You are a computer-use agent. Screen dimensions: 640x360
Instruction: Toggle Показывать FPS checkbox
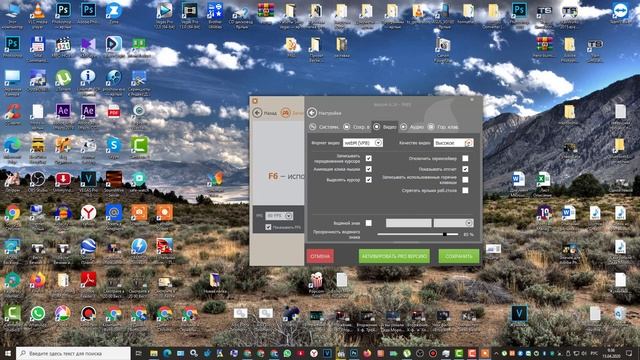coord(268,227)
